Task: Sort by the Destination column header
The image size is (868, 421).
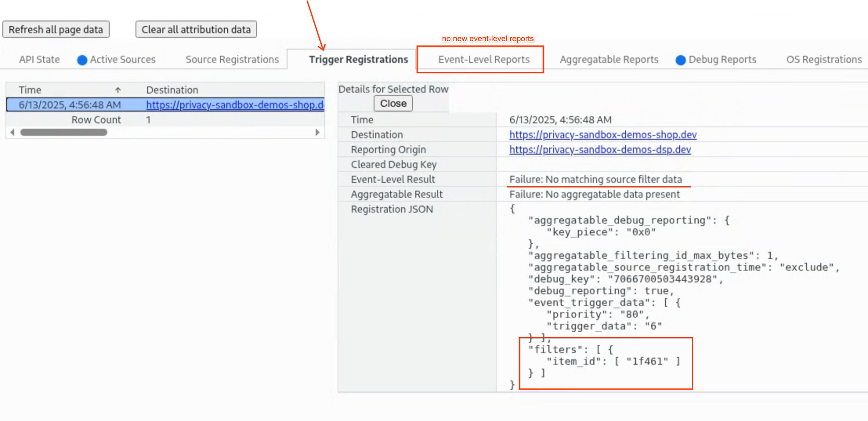Action: 172,90
